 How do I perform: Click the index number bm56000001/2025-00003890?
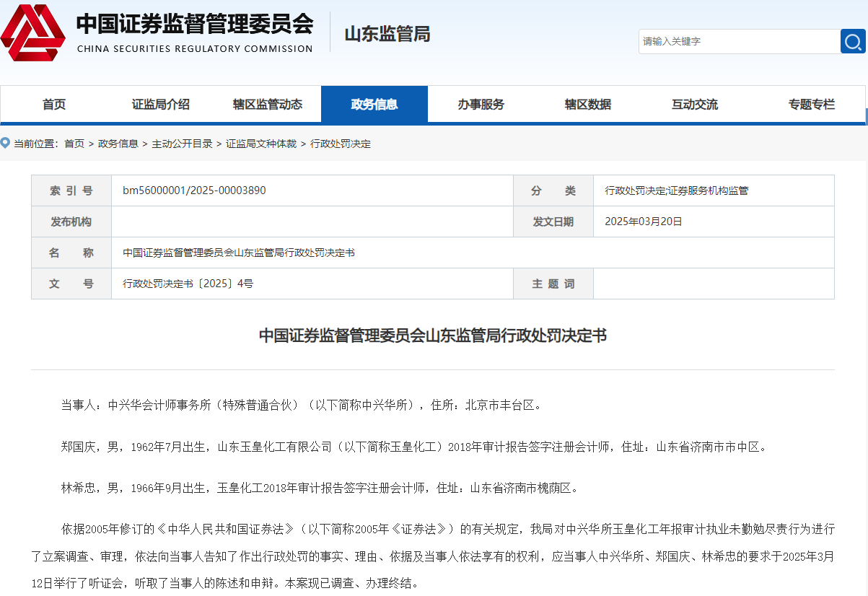[194, 190]
